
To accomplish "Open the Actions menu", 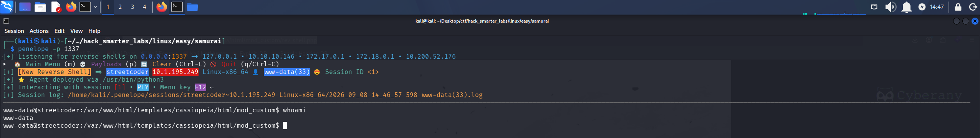I will (39, 31).
